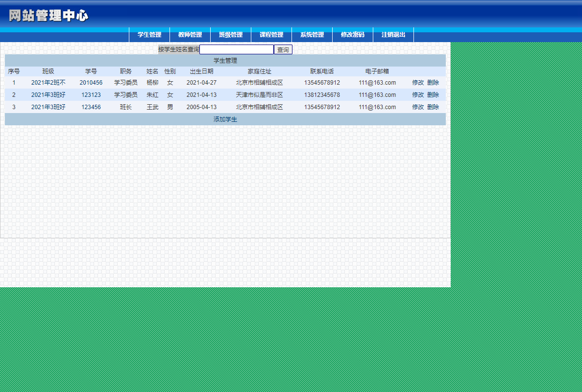Click the 学号 column header
The image size is (582, 392).
tap(91, 71)
